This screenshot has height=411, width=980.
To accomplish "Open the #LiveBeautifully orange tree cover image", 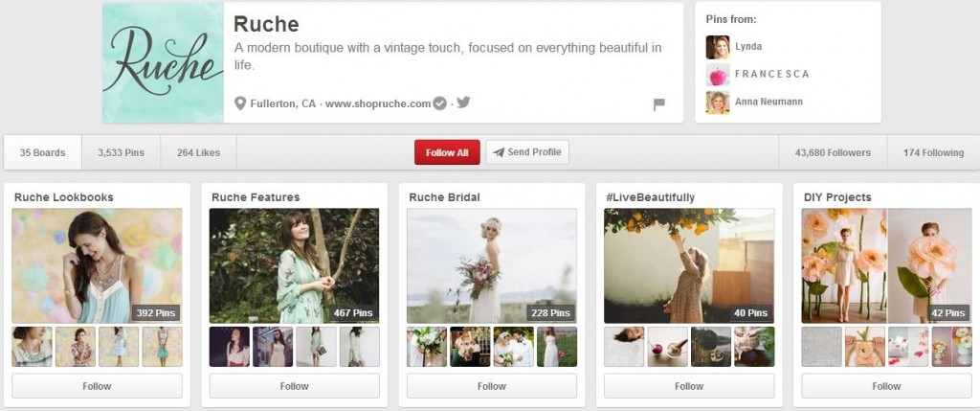I will click(x=689, y=266).
